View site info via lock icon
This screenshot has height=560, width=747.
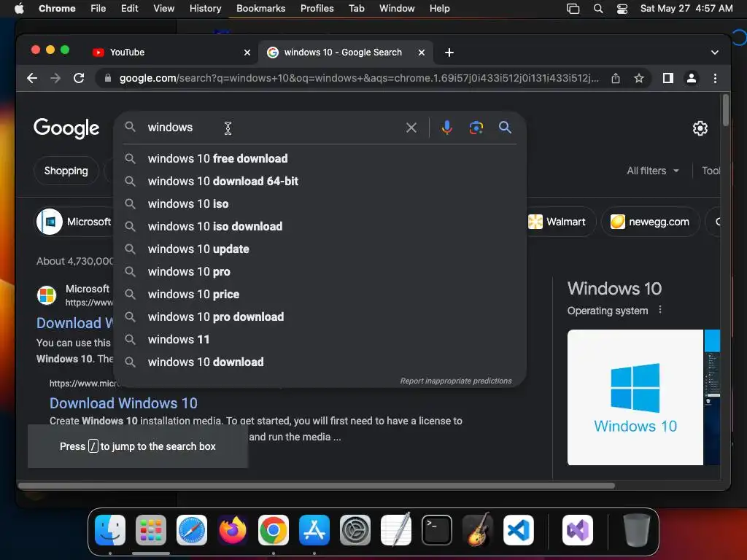(x=108, y=78)
